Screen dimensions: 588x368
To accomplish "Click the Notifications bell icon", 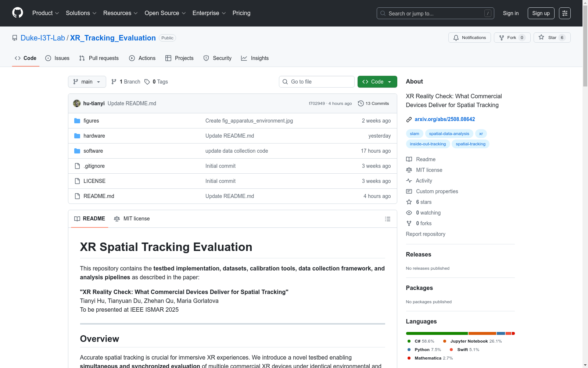I will tap(456, 38).
